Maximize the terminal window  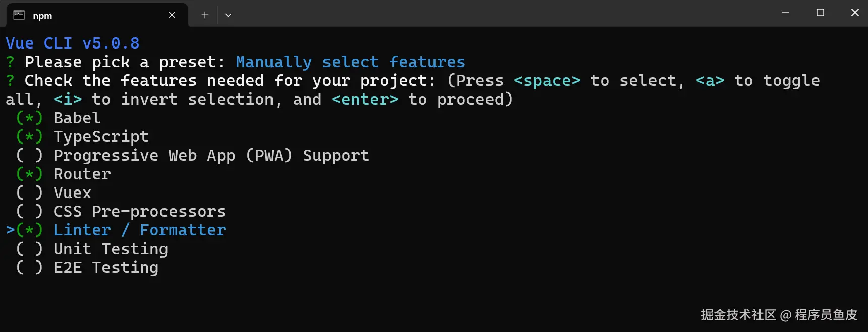pos(820,13)
